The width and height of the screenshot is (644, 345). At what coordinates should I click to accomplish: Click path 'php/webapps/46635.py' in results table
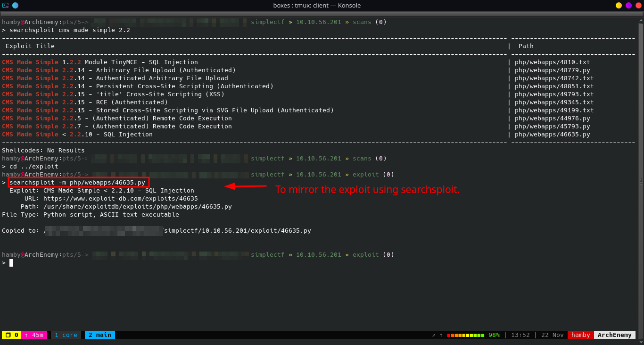553,134
